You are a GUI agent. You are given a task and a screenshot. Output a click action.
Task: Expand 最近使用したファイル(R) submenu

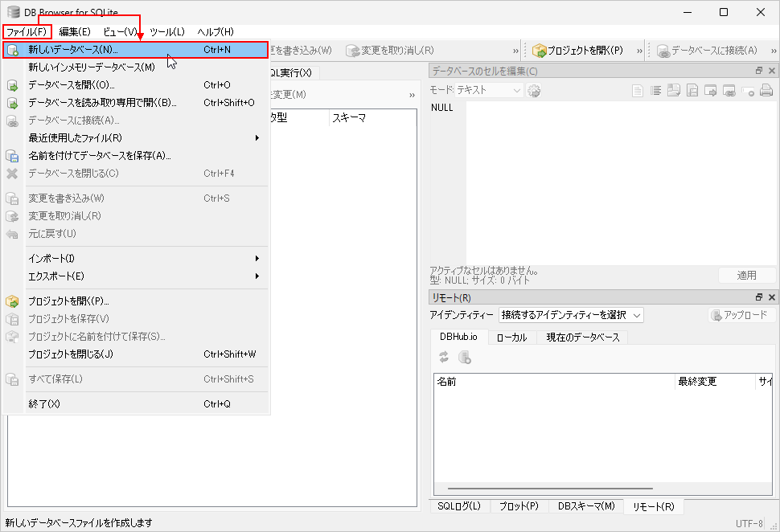(x=135, y=138)
